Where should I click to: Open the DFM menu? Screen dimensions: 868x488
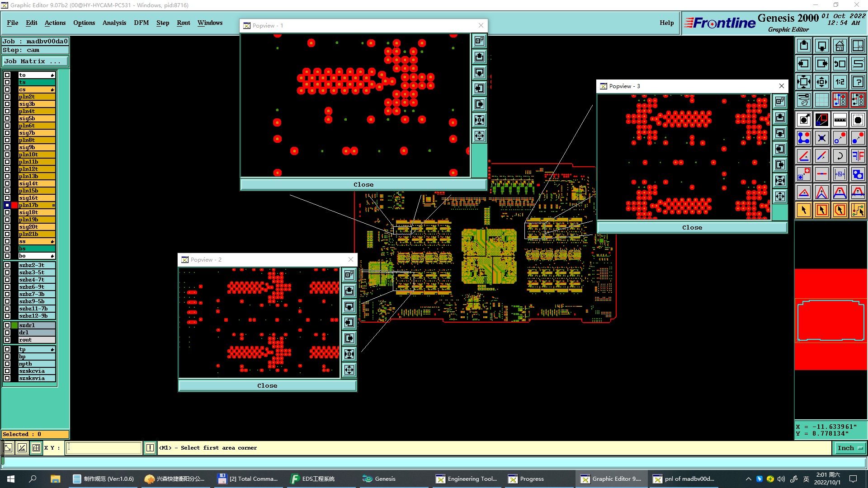coord(141,23)
